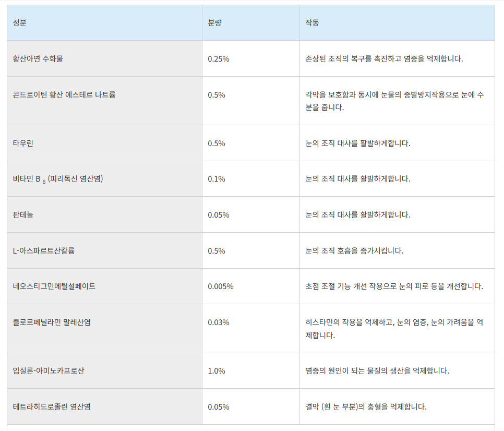Click the 비타민 B6 ingredient cell
Viewport: 504px width, 431px height.
pyautogui.click(x=57, y=178)
